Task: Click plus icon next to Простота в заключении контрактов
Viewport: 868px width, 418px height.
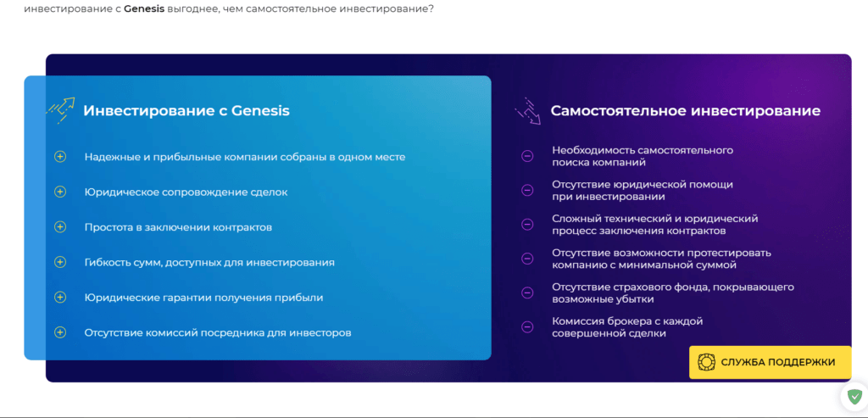Action: [x=60, y=227]
